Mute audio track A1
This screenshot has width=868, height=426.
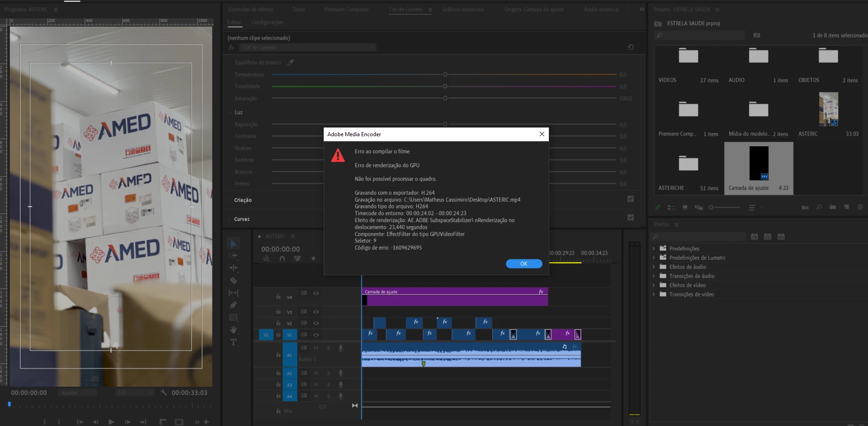[x=316, y=348]
